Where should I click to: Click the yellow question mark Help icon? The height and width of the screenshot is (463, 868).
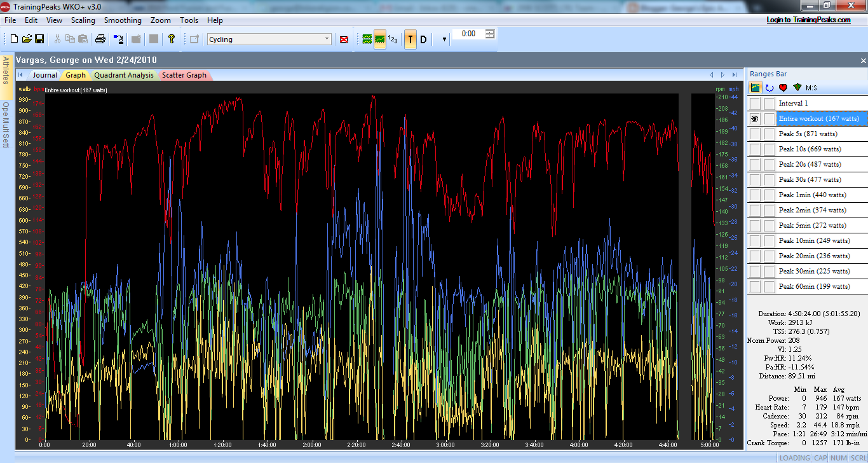tap(171, 39)
